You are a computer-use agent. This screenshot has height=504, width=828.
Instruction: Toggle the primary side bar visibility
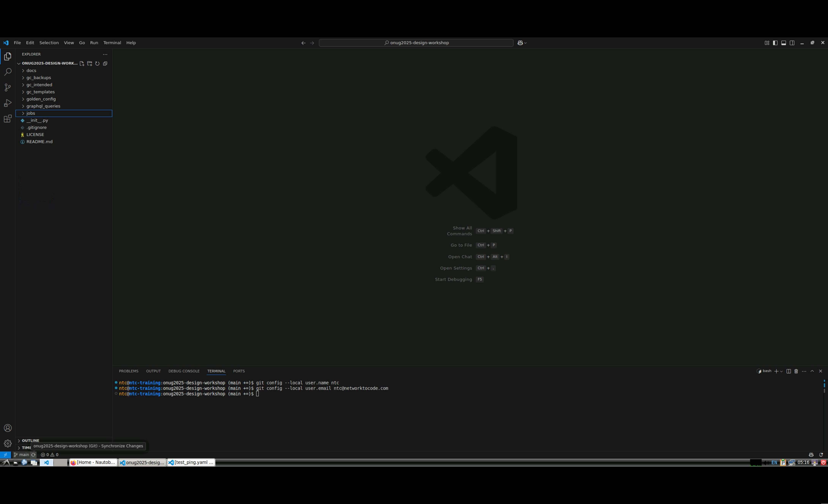pos(775,43)
